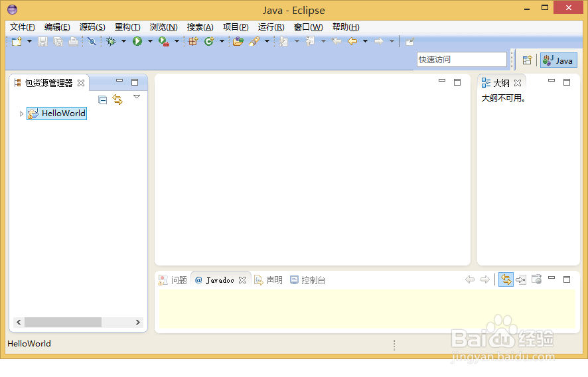Open the 搜索(A) menu

click(200, 27)
